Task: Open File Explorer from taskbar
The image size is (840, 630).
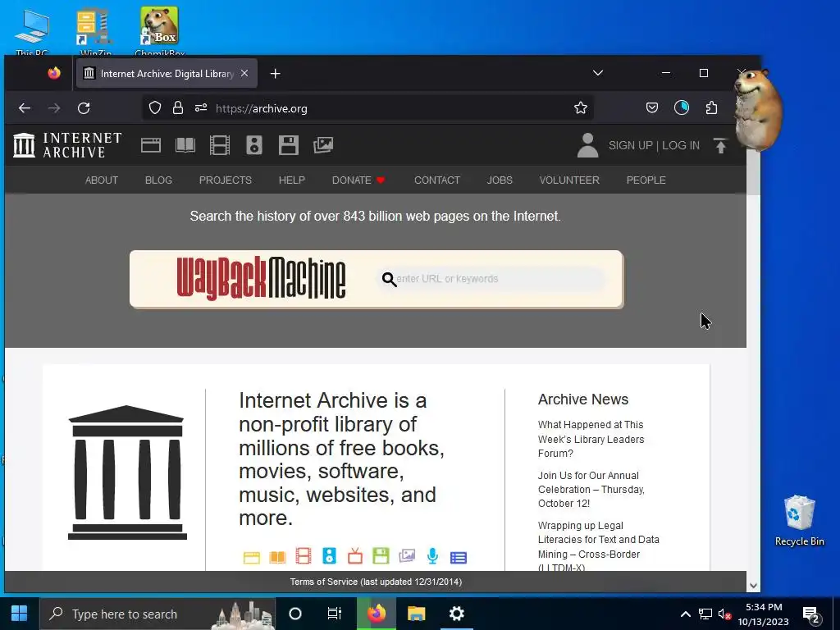Action: tap(416, 614)
